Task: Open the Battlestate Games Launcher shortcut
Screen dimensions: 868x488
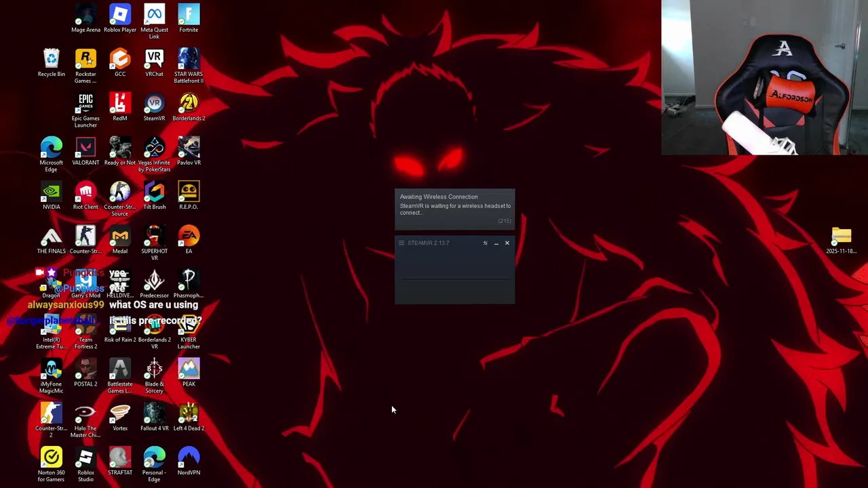Action: 120,376
